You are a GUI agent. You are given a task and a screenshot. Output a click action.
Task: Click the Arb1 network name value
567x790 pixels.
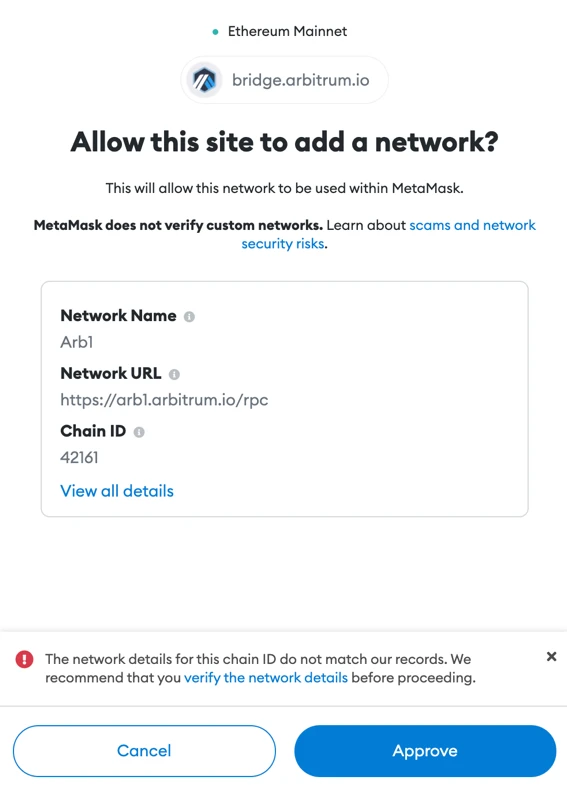[x=77, y=342]
